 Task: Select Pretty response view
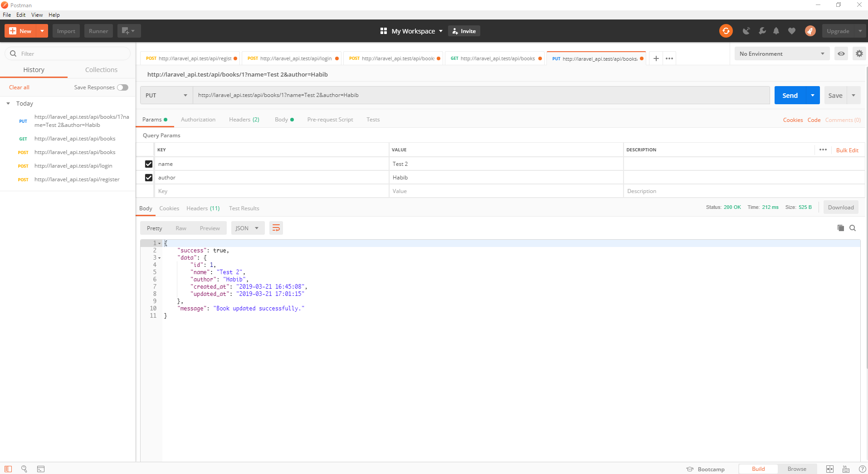[x=154, y=228]
